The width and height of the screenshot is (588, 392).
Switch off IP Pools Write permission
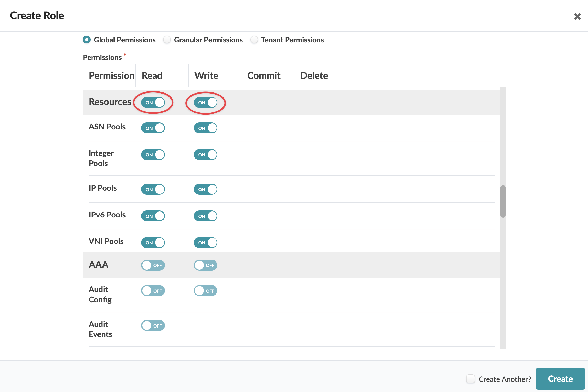coord(205,189)
